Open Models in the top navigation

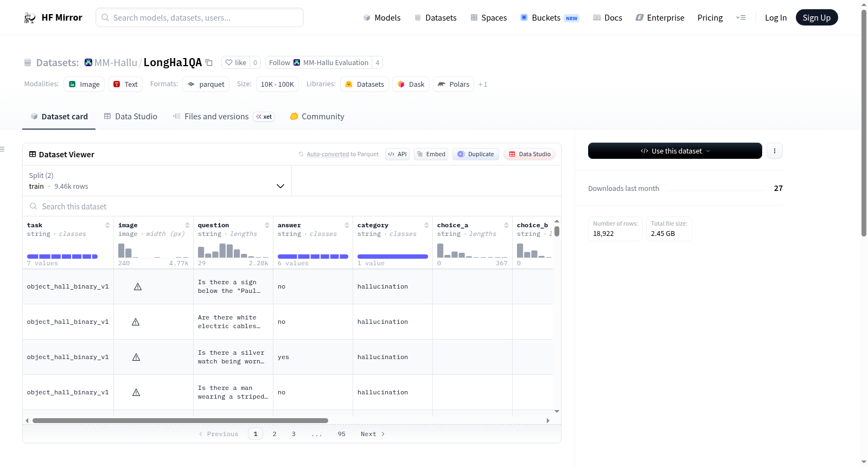pos(382,18)
